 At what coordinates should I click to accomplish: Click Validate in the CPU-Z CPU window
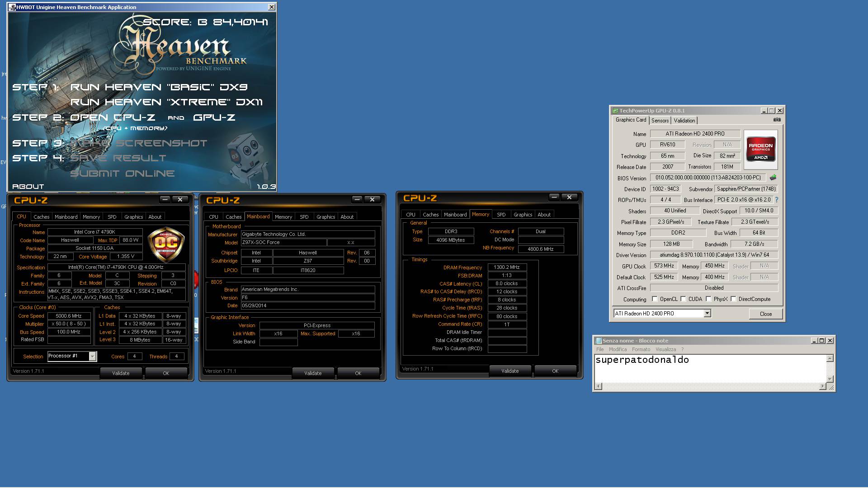[121, 373]
